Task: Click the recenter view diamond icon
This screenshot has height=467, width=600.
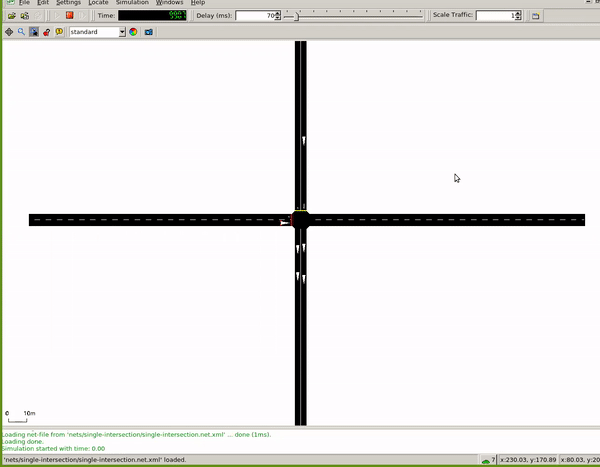Action: coord(9,32)
